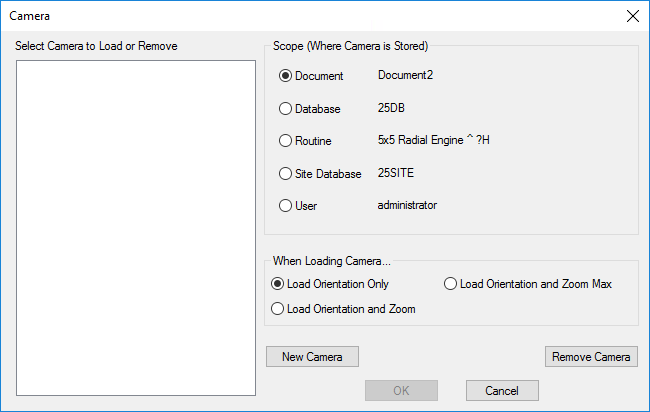The width and height of the screenshot is (650, 412).
Task: Choose Load Orientation and Zoom
Action: pos(278,309)
